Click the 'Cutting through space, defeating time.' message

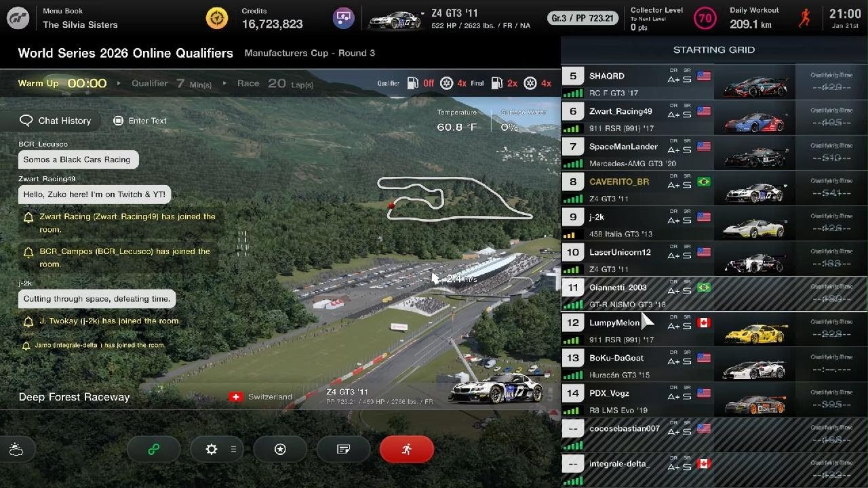[x=97, y=299]
